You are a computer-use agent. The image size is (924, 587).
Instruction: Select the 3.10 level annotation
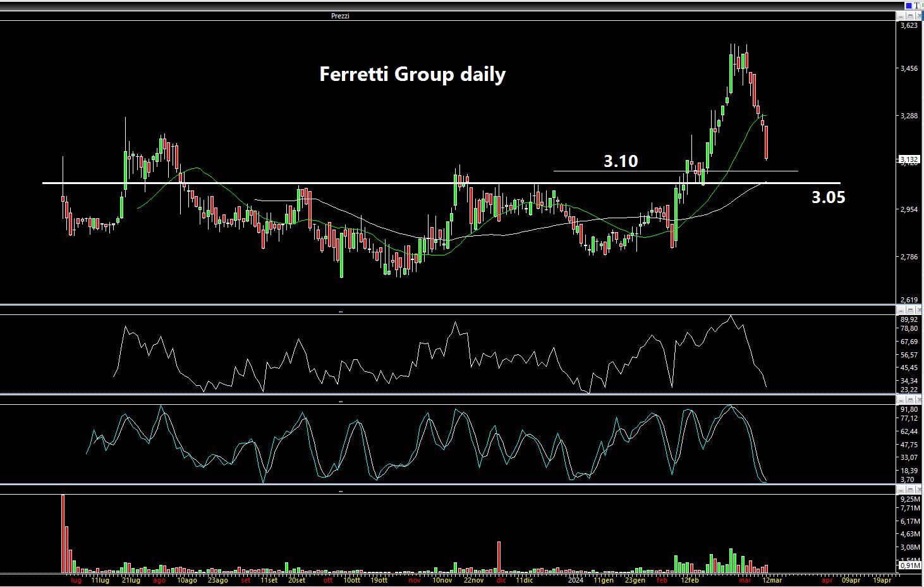pos(621,161)
